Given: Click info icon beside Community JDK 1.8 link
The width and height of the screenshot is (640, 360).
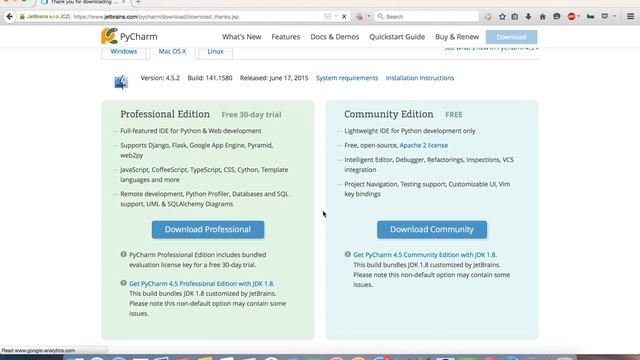Looking at the screenshot, I should [x=347, y=254].
